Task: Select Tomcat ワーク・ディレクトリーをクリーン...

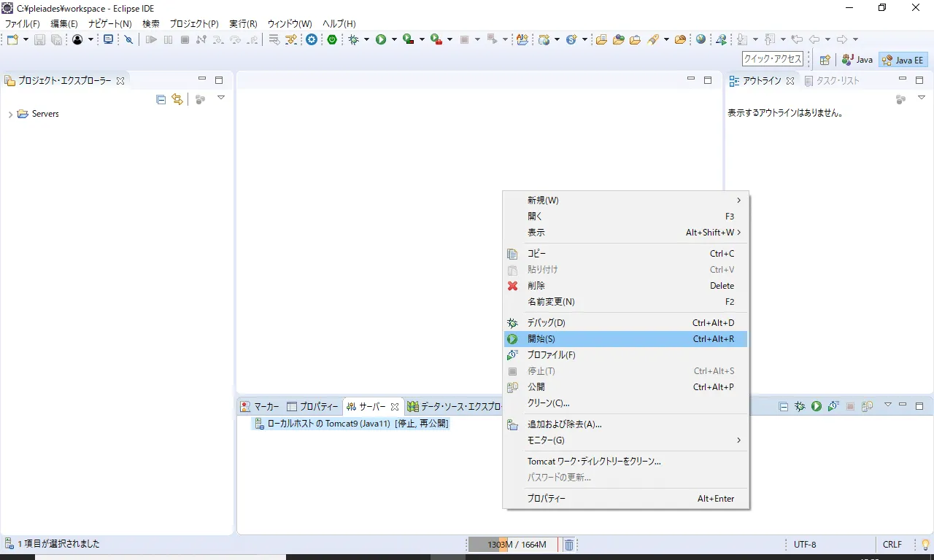Action: [626, 462]
